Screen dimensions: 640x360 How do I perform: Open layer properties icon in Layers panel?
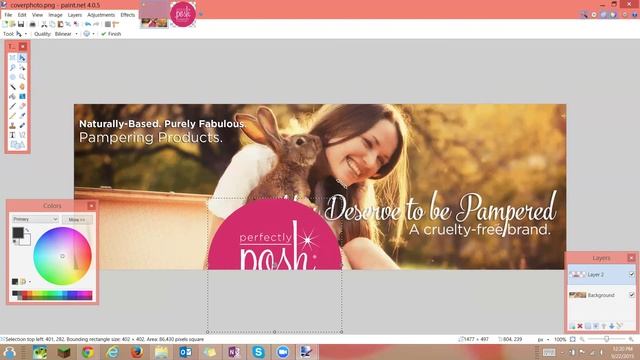619,325
